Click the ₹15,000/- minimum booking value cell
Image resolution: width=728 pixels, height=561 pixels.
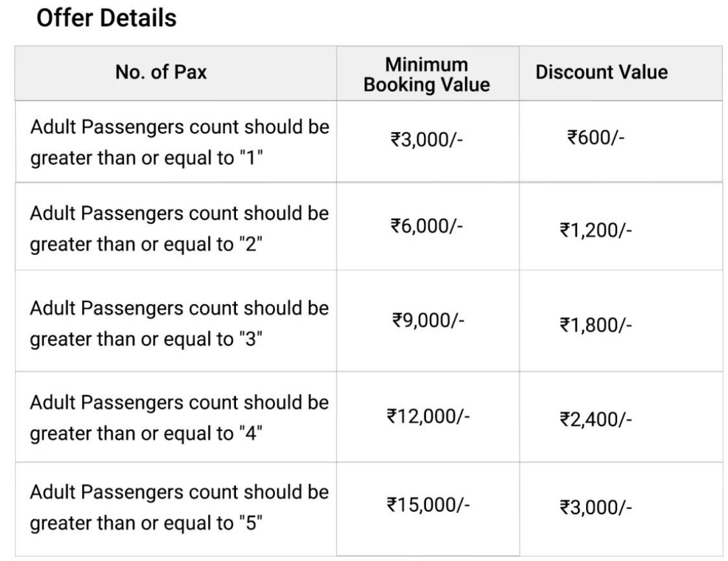tap(428, 505)
